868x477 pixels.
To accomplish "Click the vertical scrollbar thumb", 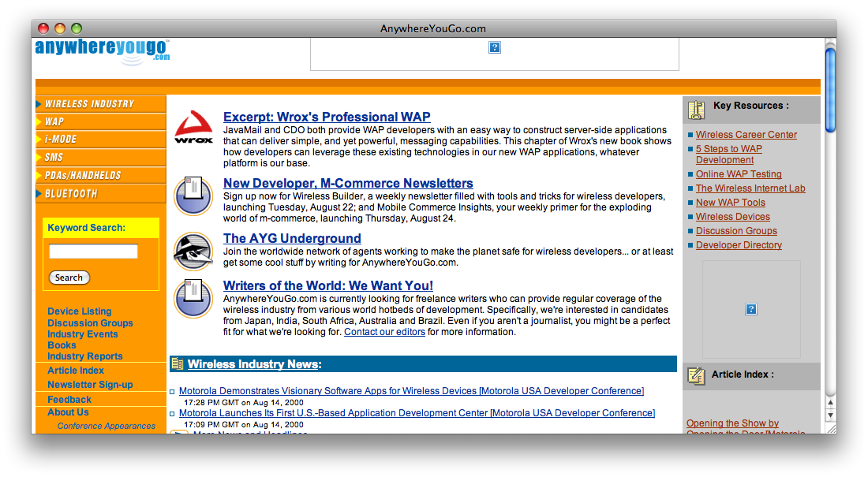I will (830, 90).
